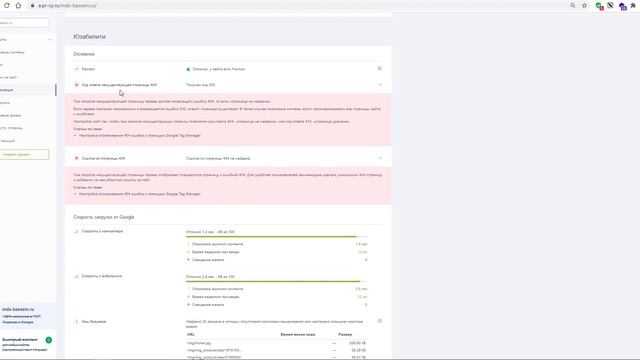Click the mobile 'Время задержки при вводе' metric row
This screenshot has width=640, height=360.
coord(277,297)
